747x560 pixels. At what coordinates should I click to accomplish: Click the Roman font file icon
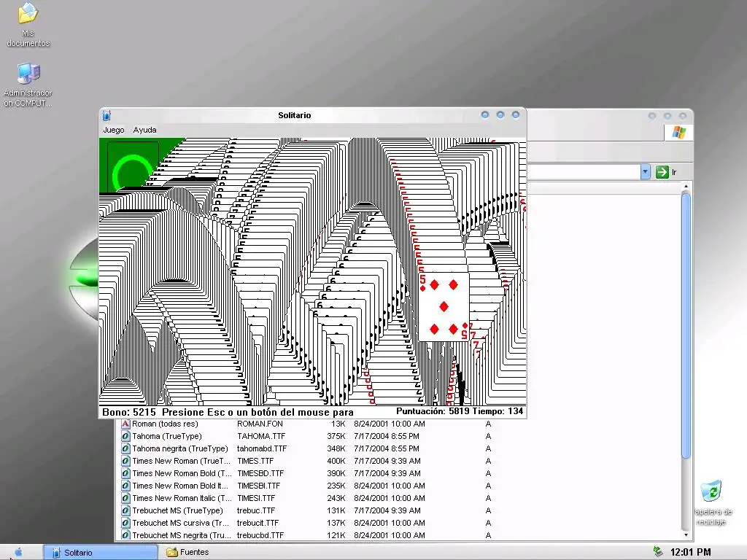(125, 424)
